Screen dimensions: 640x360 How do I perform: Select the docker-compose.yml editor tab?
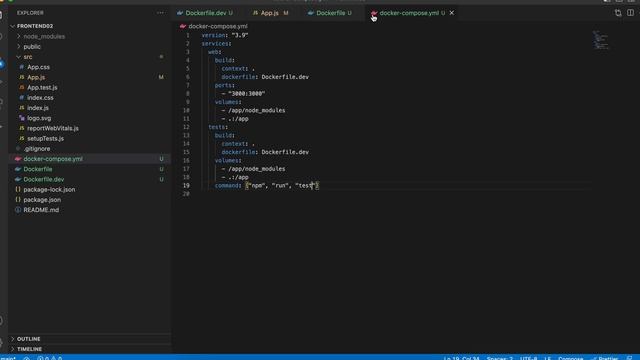coord(409,13)
